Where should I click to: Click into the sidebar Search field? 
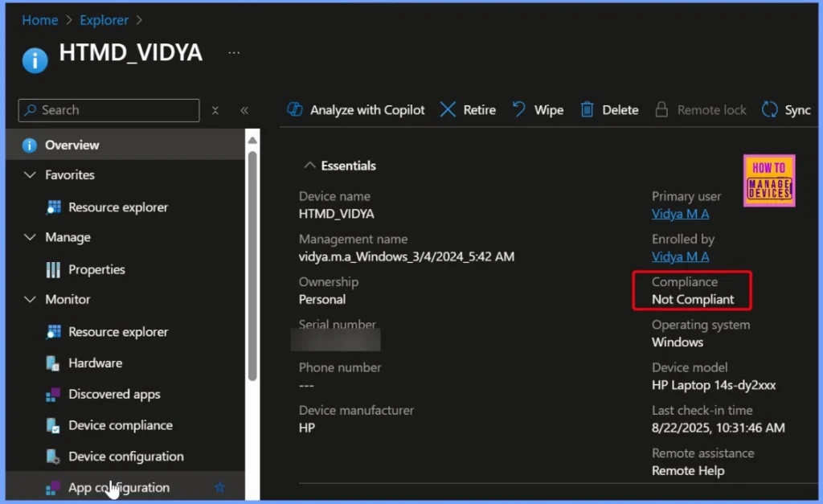tap(109, 110)
